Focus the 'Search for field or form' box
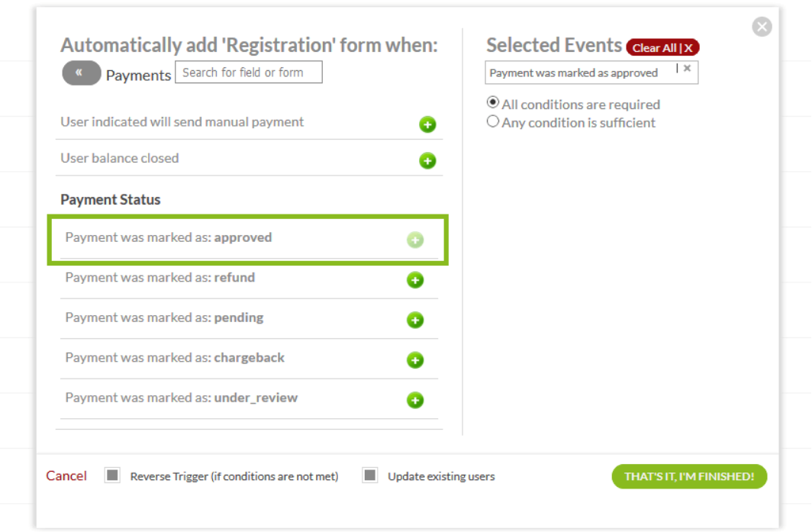The width and height of the screenshot is (812, 532). coord(248,73)
